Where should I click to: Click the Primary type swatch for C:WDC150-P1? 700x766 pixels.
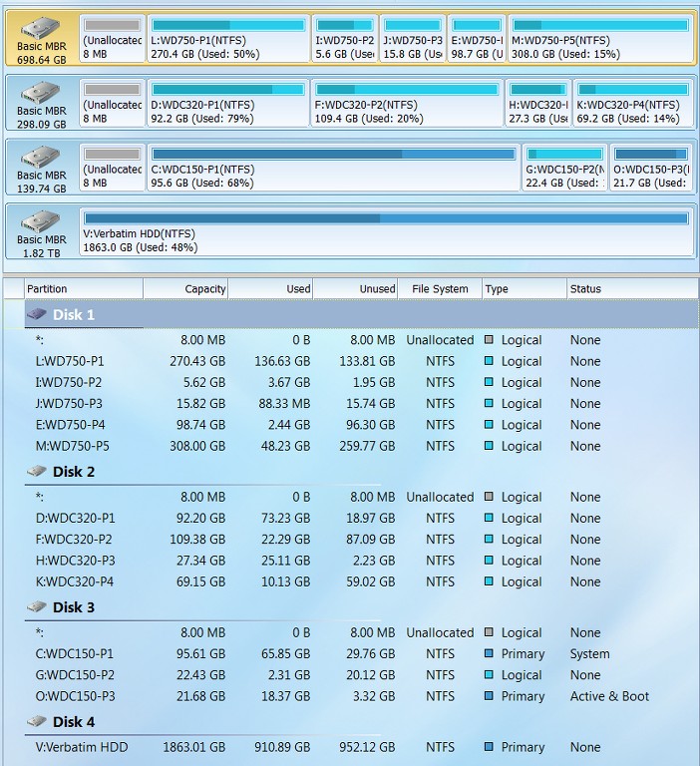click(x=489, y=653)
